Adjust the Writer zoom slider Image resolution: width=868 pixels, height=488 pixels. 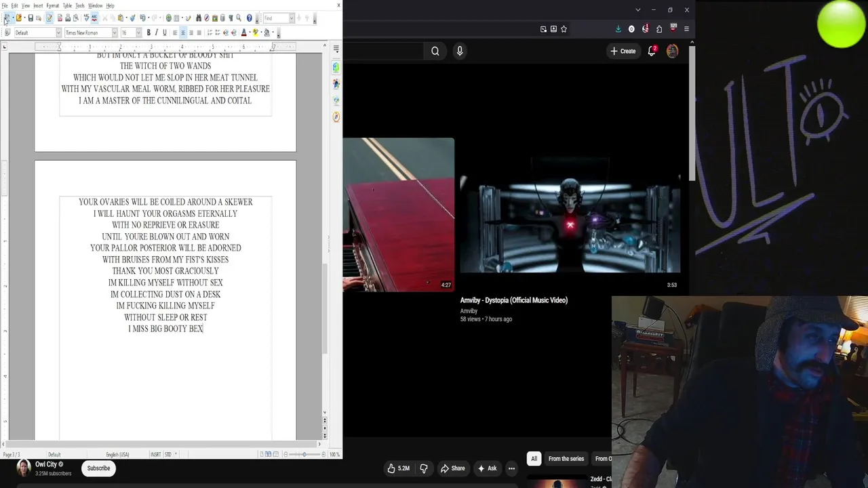[304, 454]
